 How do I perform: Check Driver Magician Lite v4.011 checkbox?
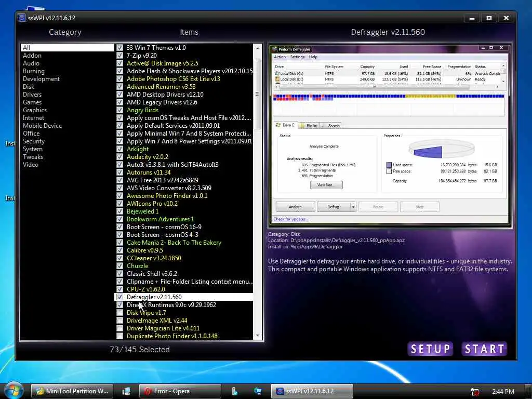[120, 328]
